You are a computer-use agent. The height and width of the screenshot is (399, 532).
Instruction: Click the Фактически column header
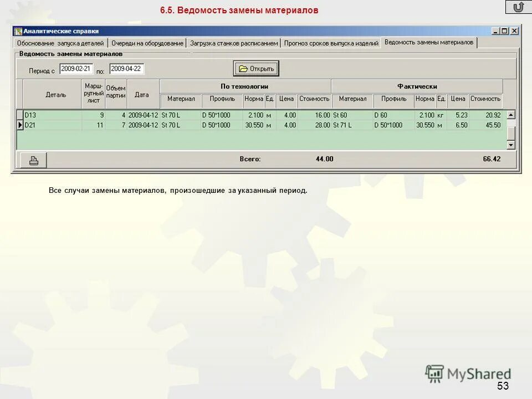[x=417, y=84]
